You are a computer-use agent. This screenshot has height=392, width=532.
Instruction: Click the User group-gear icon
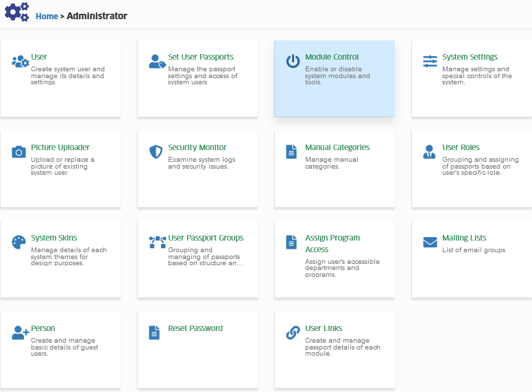point(20,62)
